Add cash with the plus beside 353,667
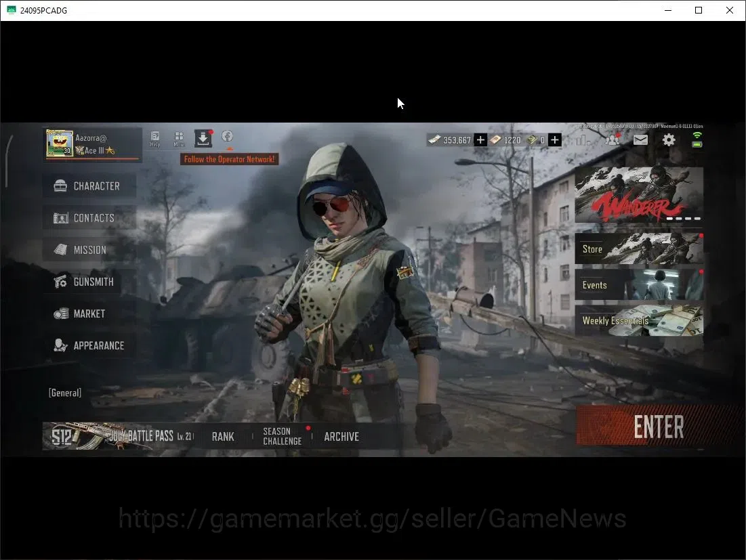 tap(480, 139)
